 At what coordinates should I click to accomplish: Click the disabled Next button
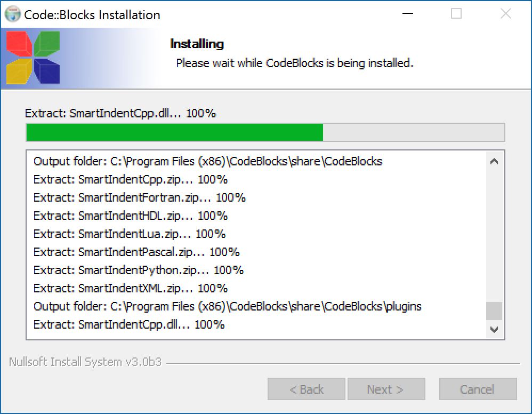pos(386,389)
